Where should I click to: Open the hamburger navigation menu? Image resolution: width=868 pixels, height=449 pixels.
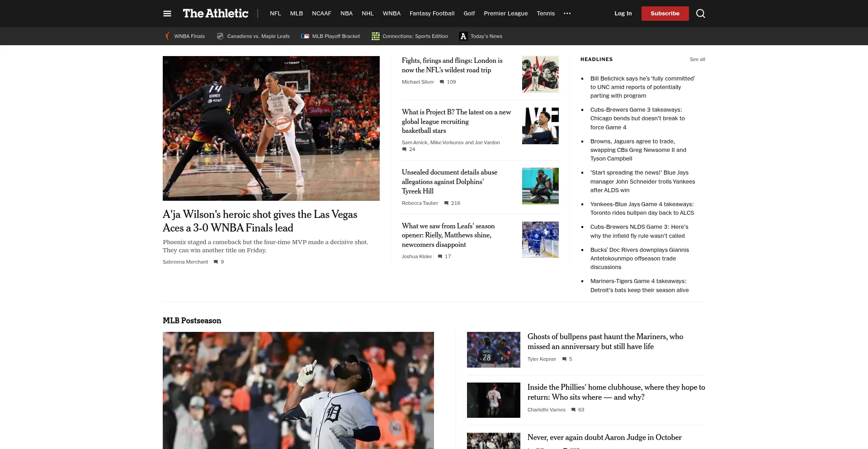[167, 14]
